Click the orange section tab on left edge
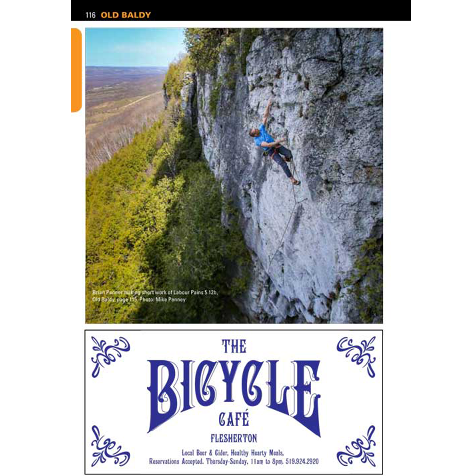Image resolution: width=476 pixels, height=476 pixels. tap(76, 70)
